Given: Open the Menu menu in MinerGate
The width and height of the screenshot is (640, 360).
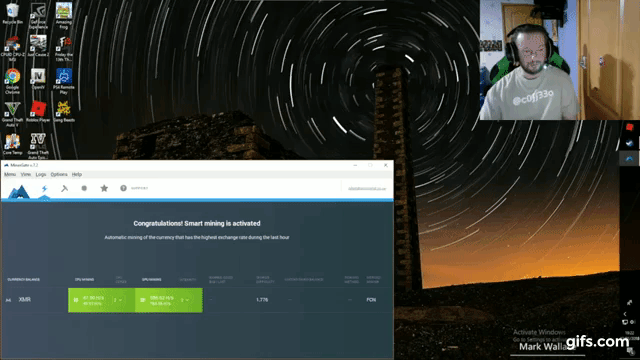Looking at the screenshot, I should (10, 174).
